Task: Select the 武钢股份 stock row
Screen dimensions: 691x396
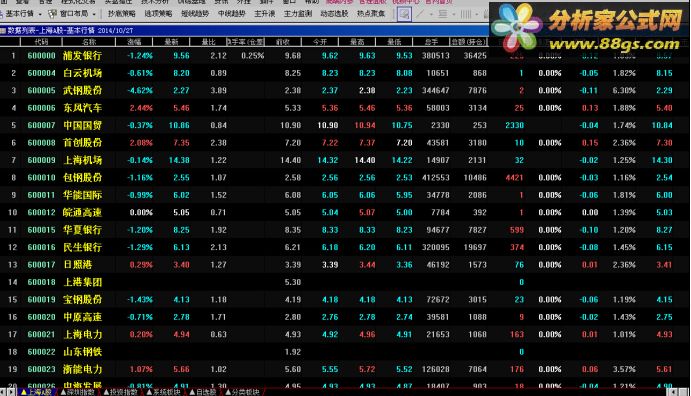Action: 346,90
